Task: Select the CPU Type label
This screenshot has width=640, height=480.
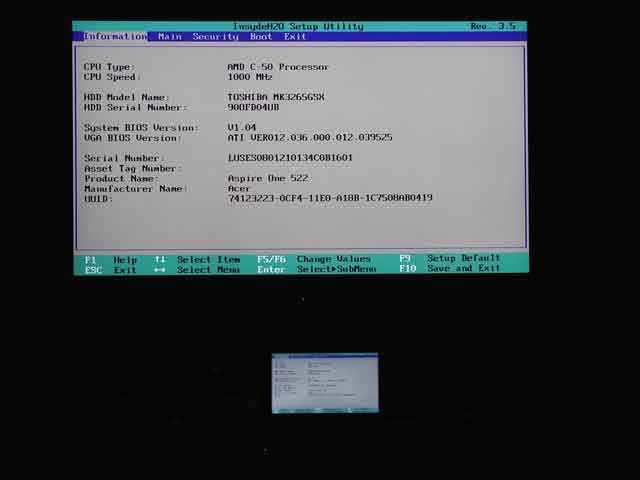Action: click(109, 67)
